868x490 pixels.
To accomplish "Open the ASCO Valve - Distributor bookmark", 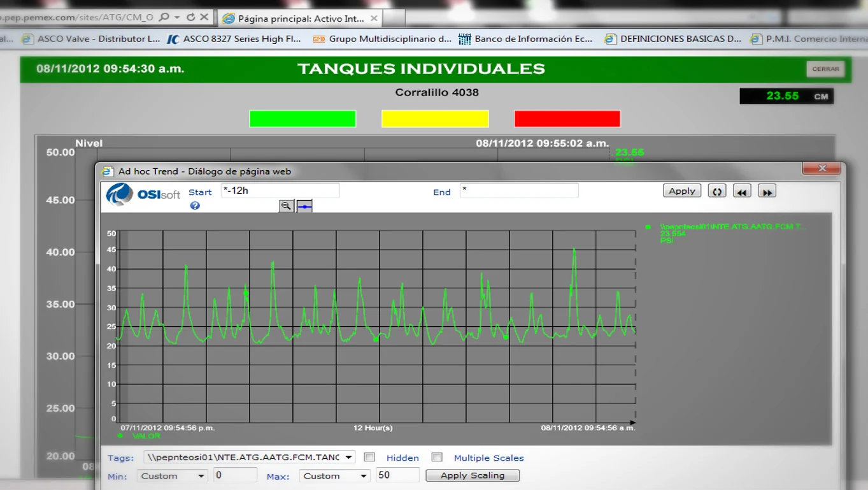I will click(91, 39).
